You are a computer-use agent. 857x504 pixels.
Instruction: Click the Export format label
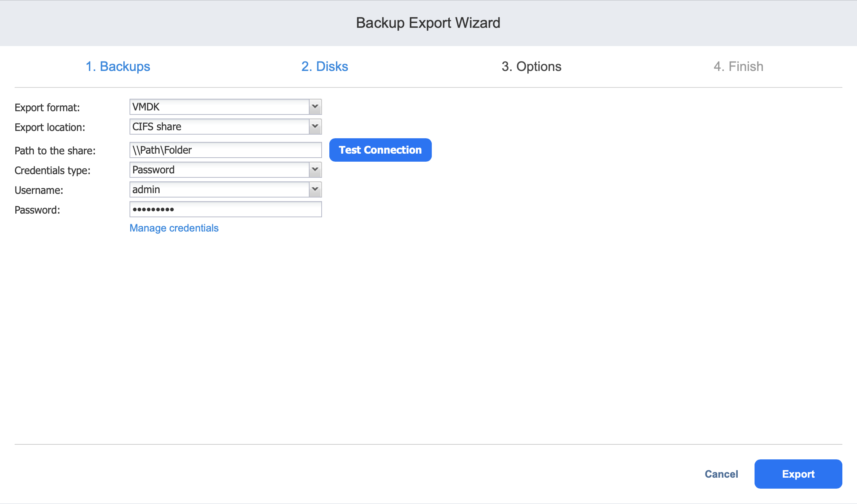pos(47,108)
